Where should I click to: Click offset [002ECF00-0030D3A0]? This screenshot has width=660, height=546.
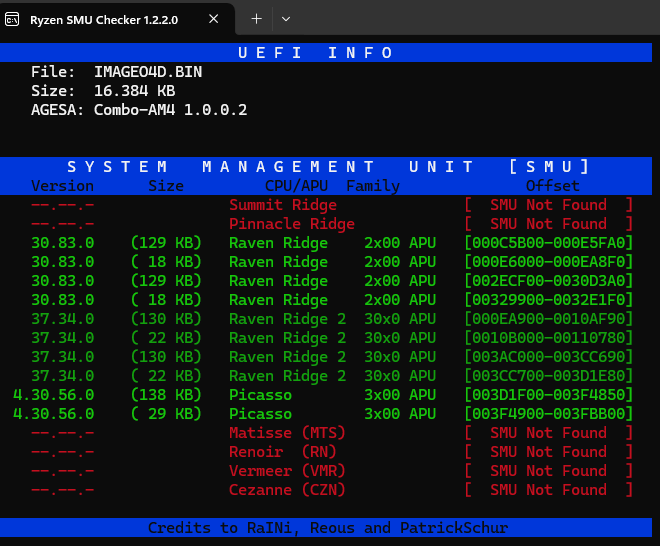click(x=548, y=281)
